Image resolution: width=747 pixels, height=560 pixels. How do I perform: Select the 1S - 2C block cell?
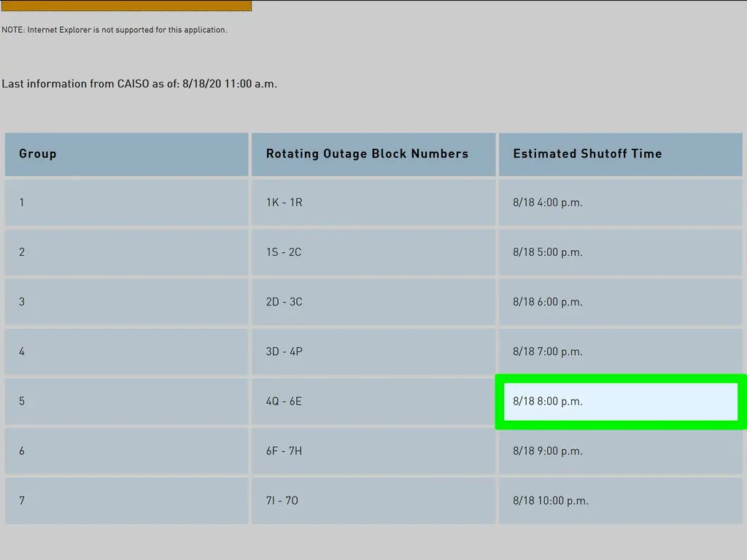coord(373,252)
